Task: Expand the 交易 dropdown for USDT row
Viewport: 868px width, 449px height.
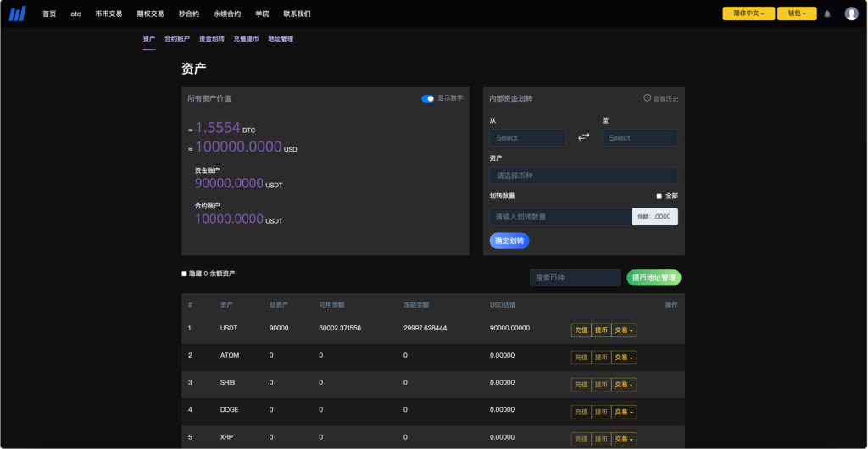Action: (x=624, y=330)
